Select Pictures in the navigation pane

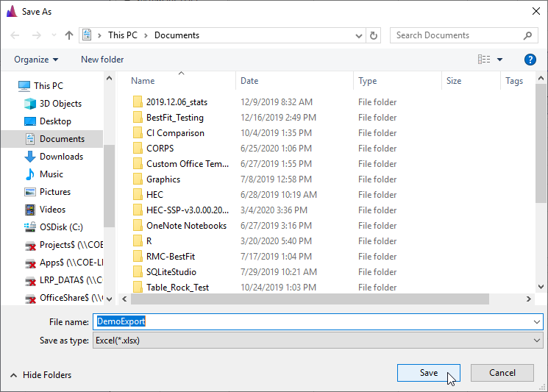pos(48,192)
